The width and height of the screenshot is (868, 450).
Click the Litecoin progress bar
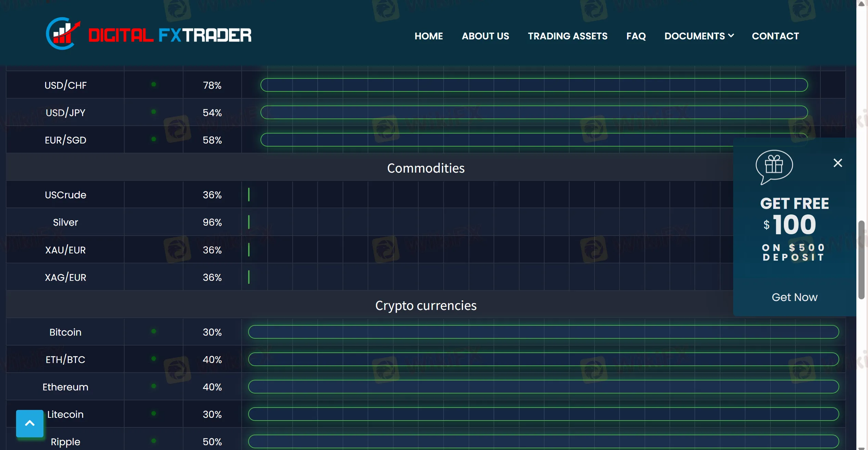[x=544, y=414]
